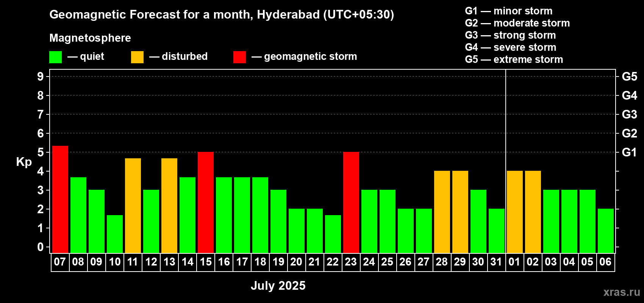Click the G5 label on right axis
The height and width of the screenshot is (303, 644).
click(x=630, y=77)
